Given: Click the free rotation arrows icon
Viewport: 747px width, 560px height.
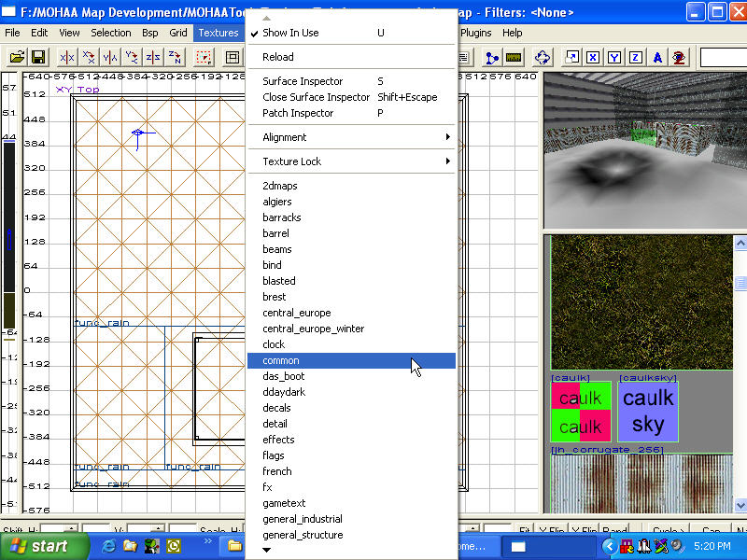Looking at the screenshot, I should click(541, 57).
